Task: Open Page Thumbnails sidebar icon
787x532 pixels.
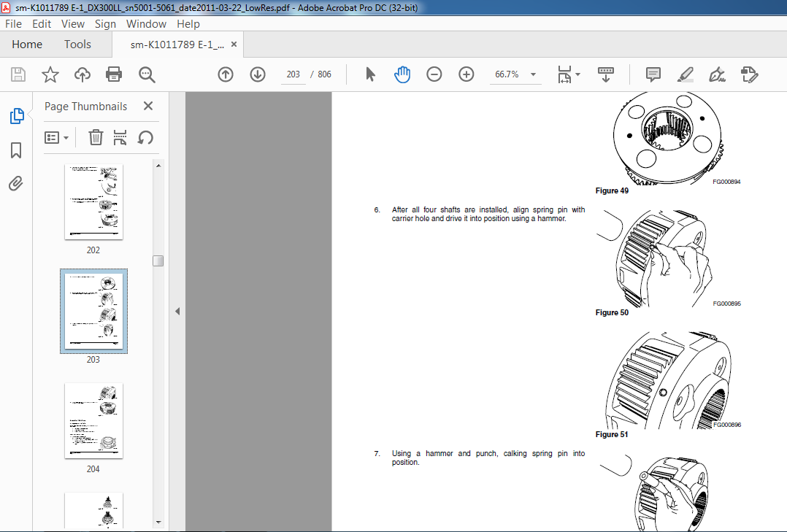Action: pos(17,116)
